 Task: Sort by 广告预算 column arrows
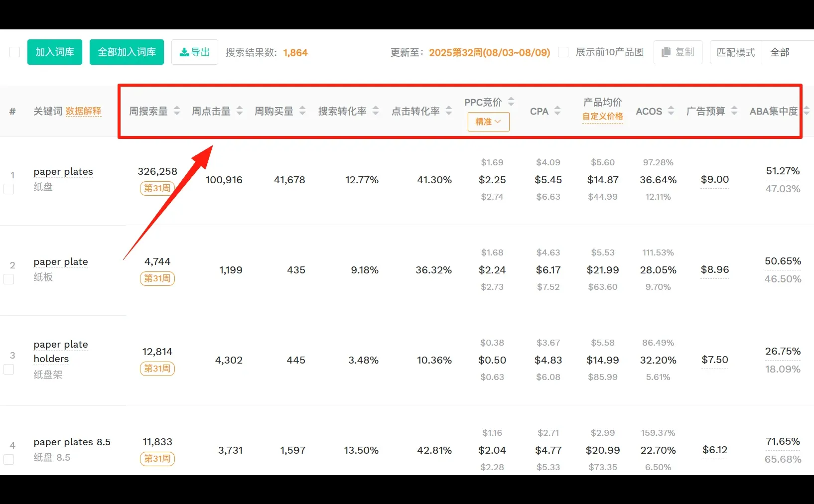point(734,111)
